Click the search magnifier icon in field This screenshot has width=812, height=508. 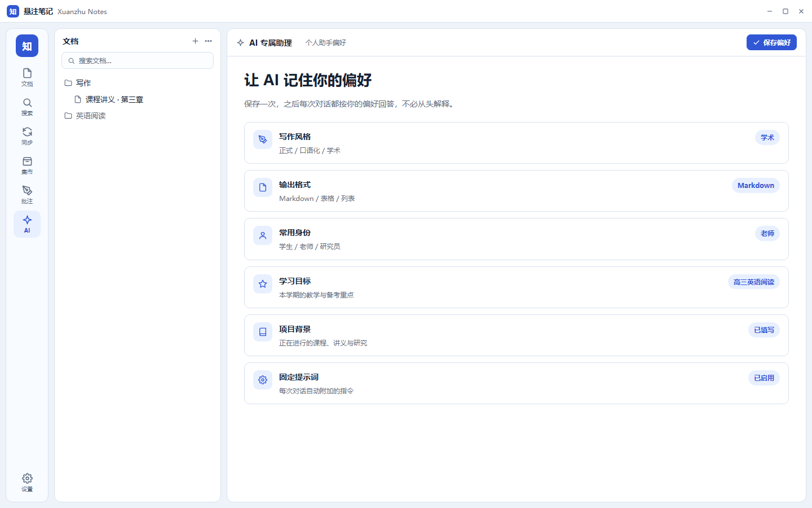72,61
